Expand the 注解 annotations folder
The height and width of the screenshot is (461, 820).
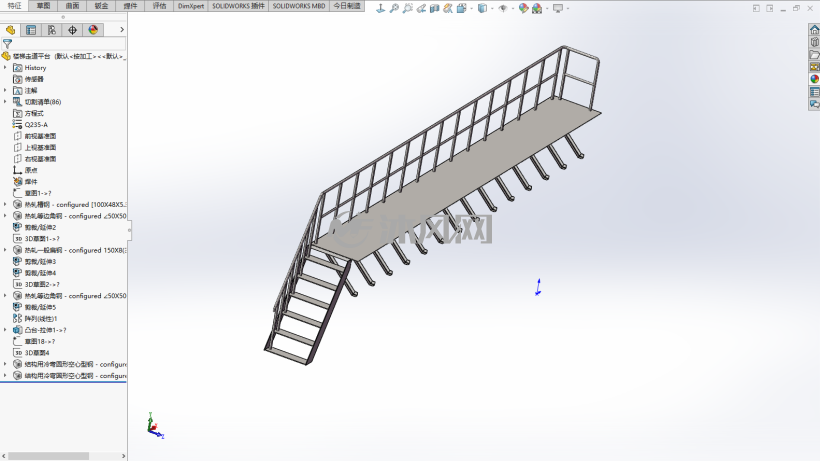coord(5,90)
